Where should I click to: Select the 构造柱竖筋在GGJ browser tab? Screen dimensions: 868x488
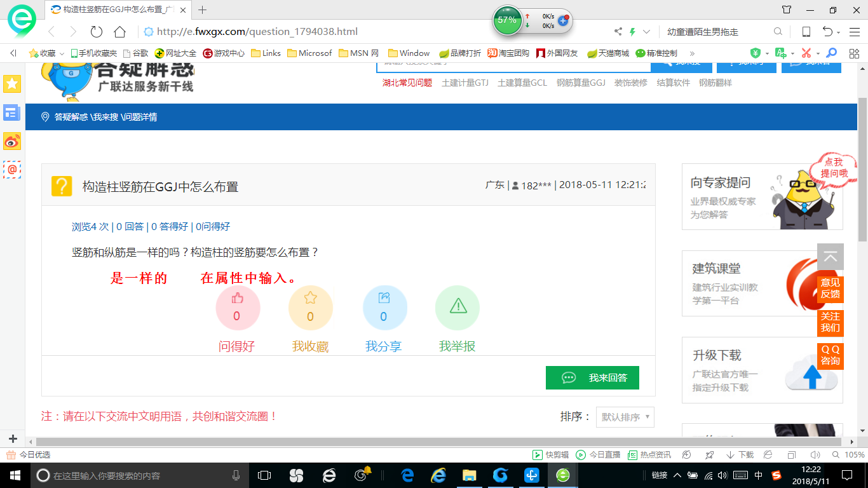tap(118, 10)
